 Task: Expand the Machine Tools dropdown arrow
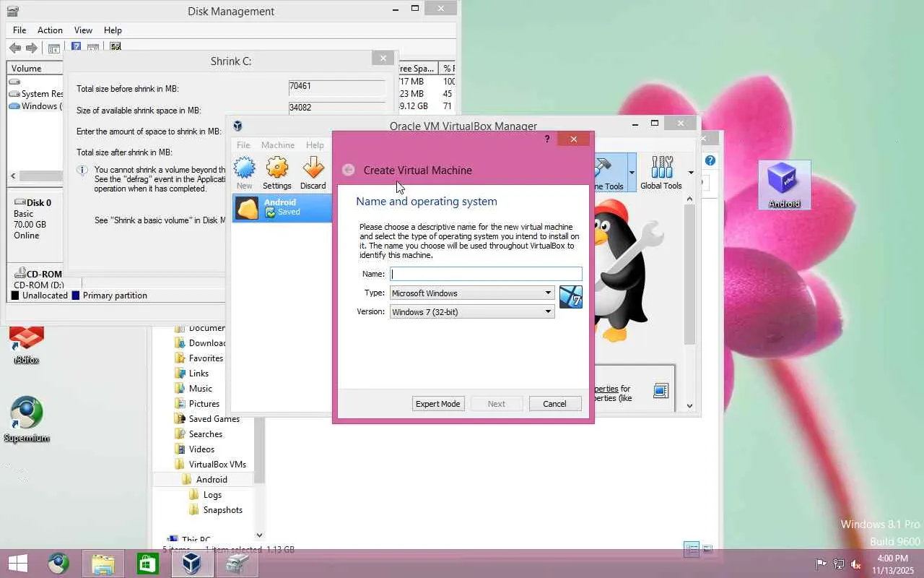(x=632, y=173)
